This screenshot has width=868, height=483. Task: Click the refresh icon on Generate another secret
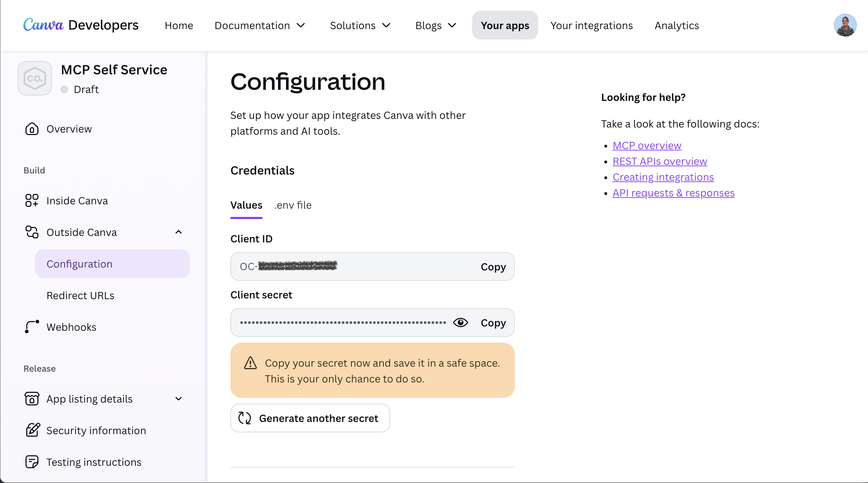click(x=245, y=418)
